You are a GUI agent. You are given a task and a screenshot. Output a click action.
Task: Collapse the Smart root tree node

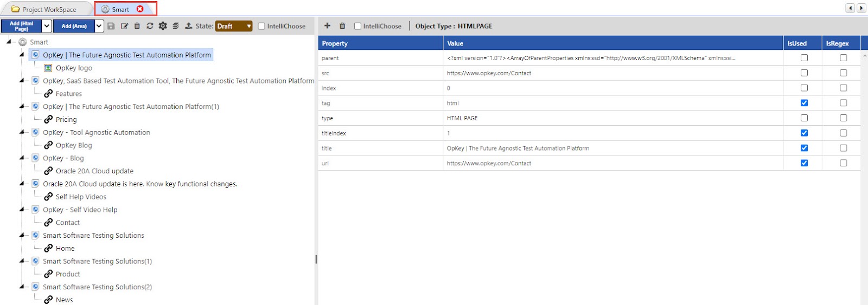pos(9,41)
